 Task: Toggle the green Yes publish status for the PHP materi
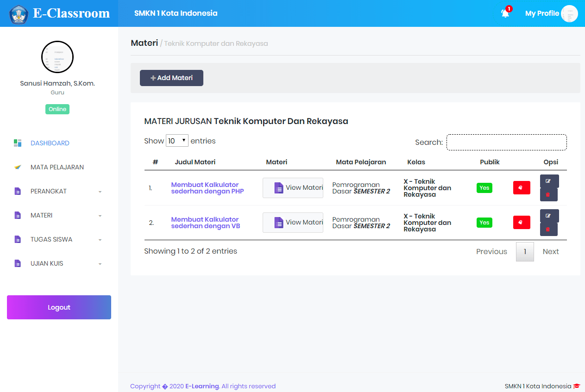pos(484,187)
